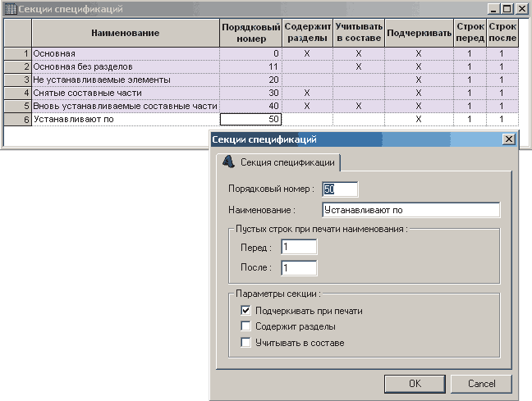The image size is (532, 401).
Task: Click the Подчеркивать column header
Action: coord(419,33)
